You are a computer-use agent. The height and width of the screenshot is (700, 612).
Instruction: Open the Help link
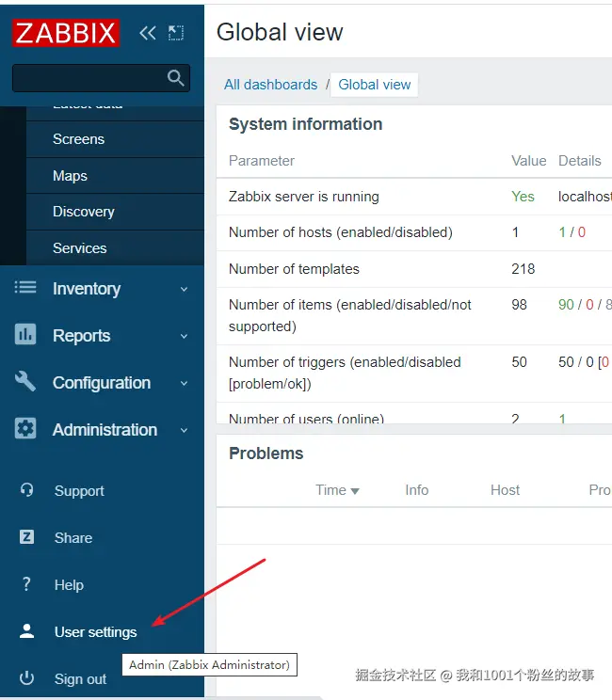click(x=69, y=585)
